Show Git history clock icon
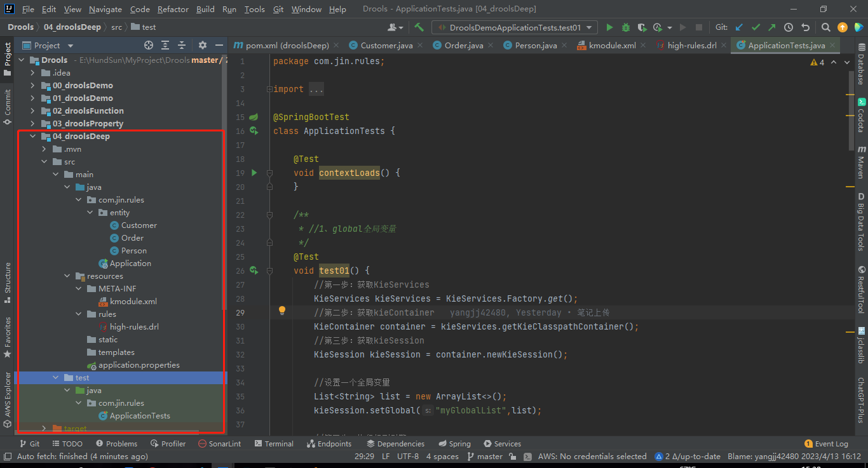Screen dimensions: 868x468 (x=789, y=27)
